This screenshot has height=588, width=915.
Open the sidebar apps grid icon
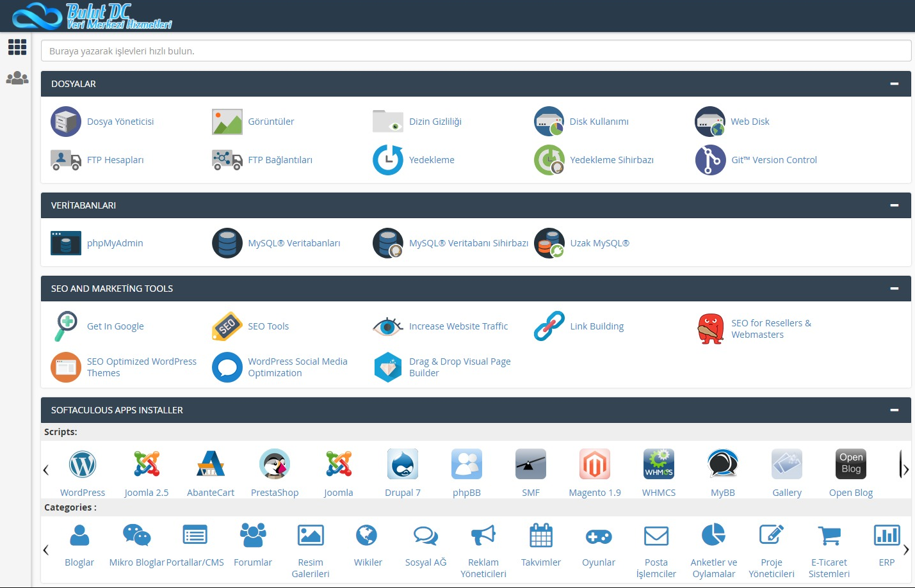point(17,47)
